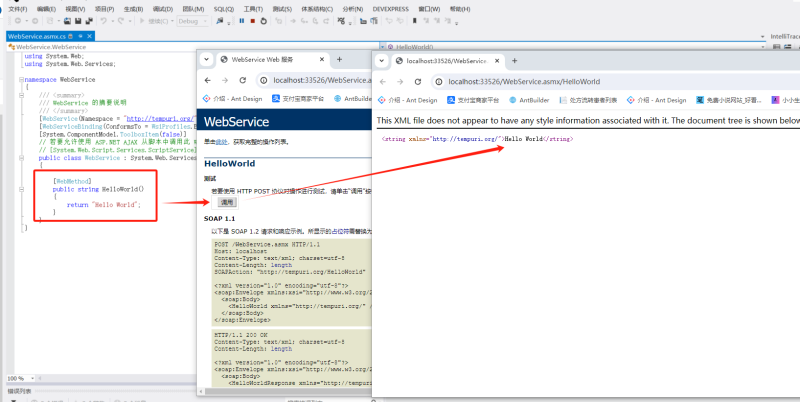Open the 调试(D) menu
Screen dimensions: 800x402
(x=162, y=8)
